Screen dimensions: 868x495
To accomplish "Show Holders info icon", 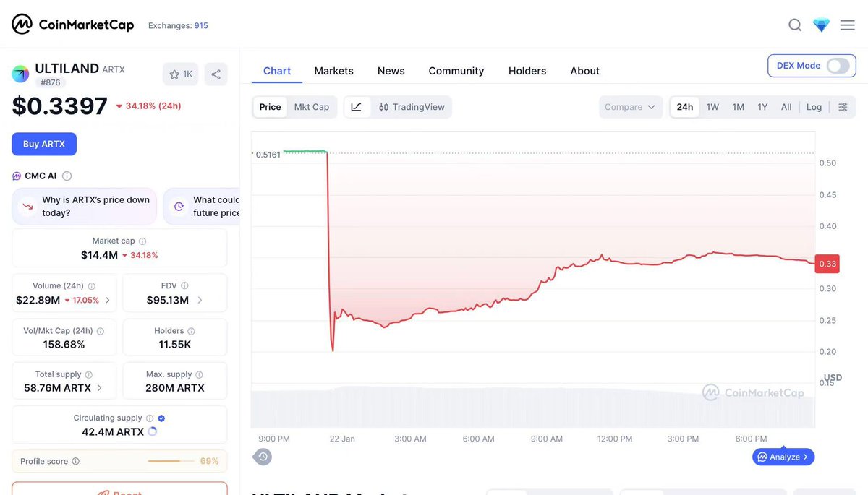I will 191,331.
